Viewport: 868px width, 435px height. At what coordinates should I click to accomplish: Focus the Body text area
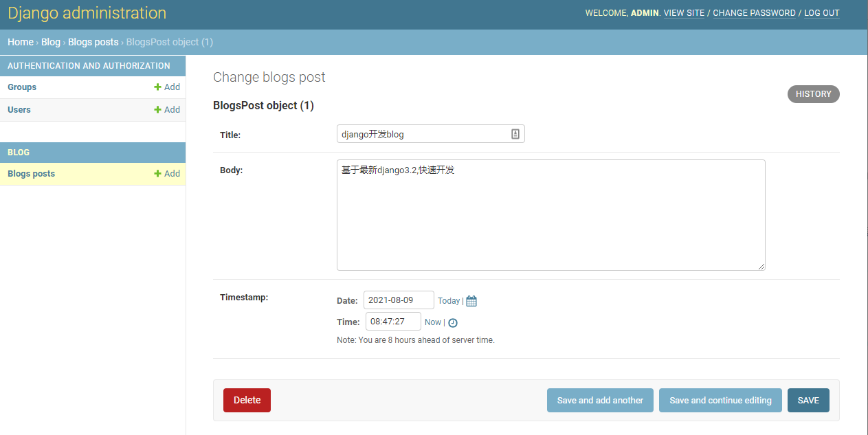551,215
